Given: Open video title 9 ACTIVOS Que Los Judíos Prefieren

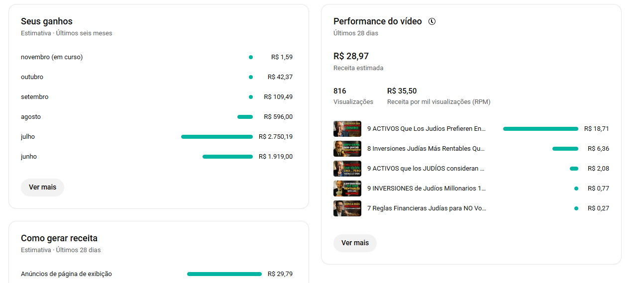Looking at the screenshot, I should coord(426,129).
